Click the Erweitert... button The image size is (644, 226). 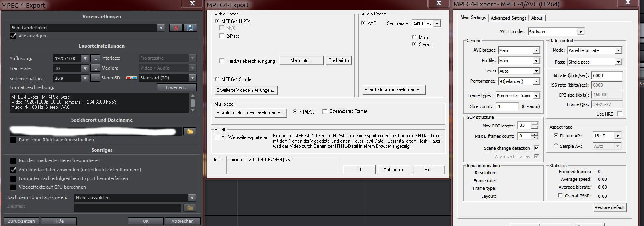(177, 87)
